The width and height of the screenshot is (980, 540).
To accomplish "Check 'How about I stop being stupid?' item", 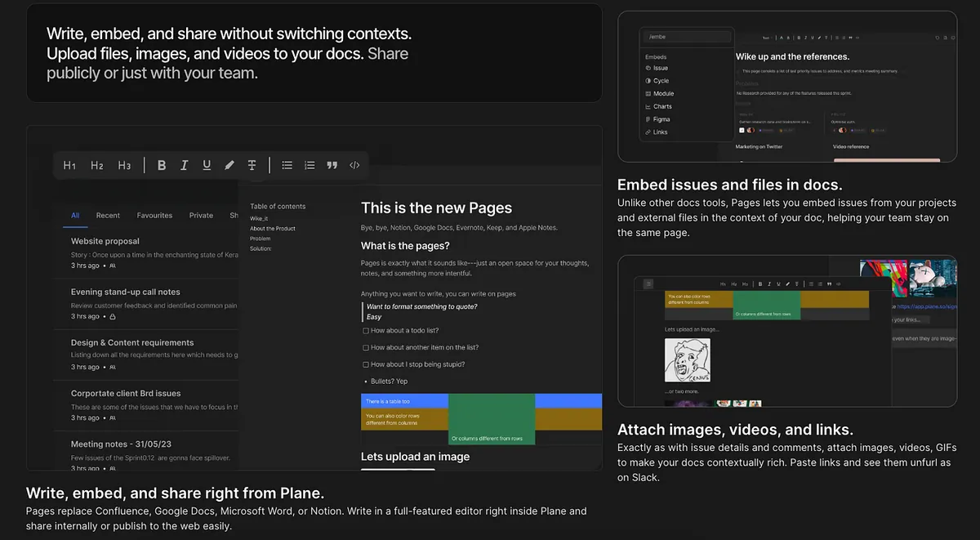I will [365, 365].
